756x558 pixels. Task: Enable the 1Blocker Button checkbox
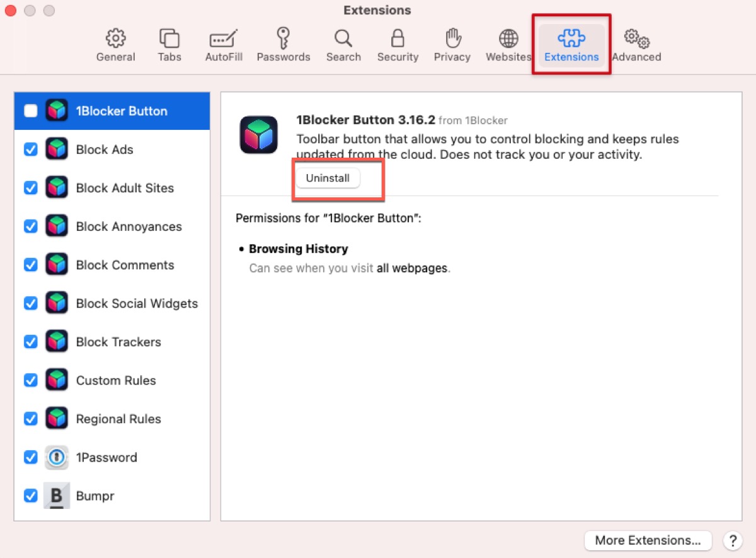click(31, 111)
